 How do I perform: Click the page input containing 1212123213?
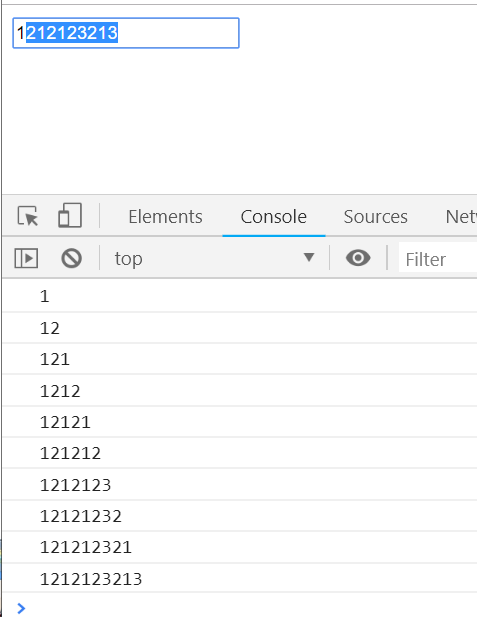(126, 33)
